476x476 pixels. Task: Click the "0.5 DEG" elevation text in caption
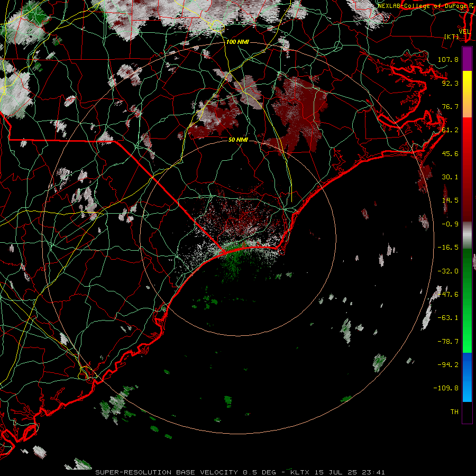click(x=259, y=472)
